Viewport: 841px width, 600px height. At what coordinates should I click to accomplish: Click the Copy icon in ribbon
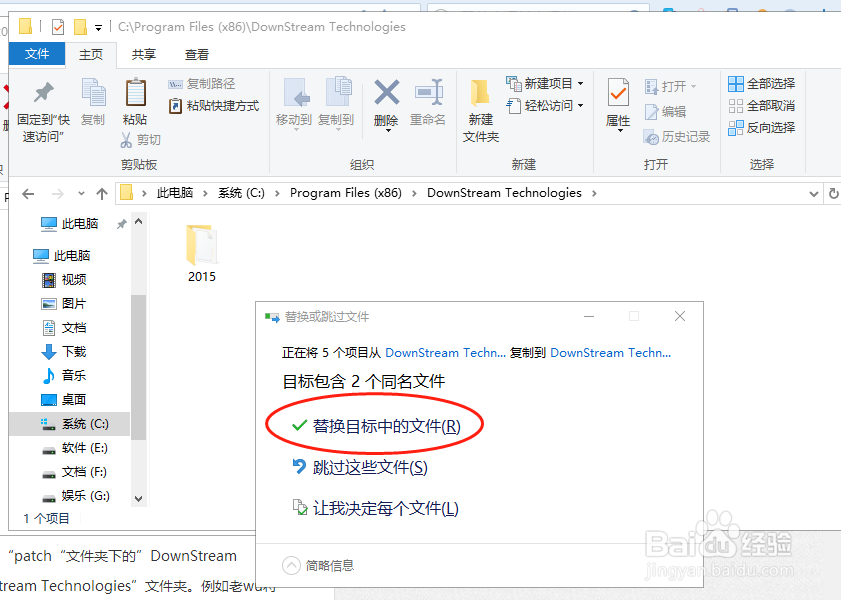tap(93, 92)
